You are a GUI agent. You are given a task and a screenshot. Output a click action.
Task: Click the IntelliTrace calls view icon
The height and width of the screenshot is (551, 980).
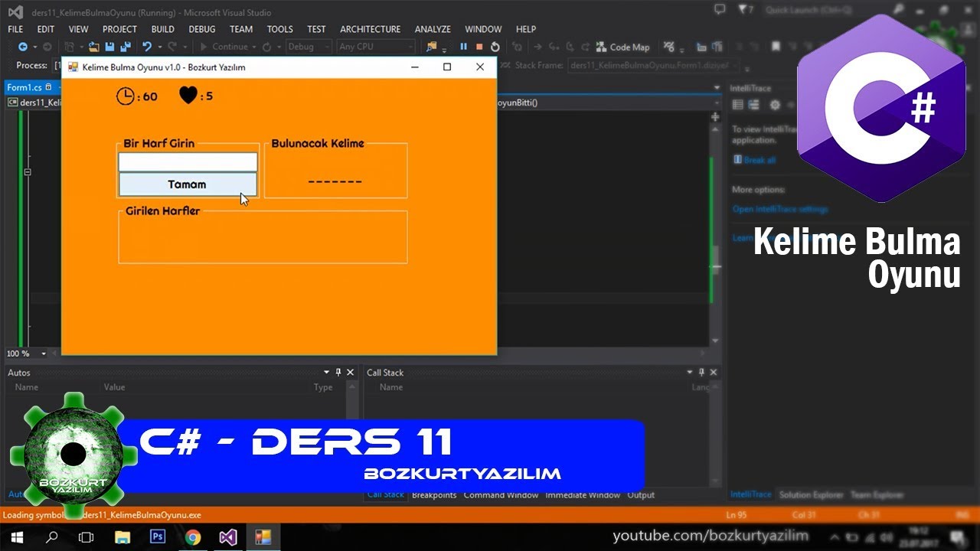753,105
